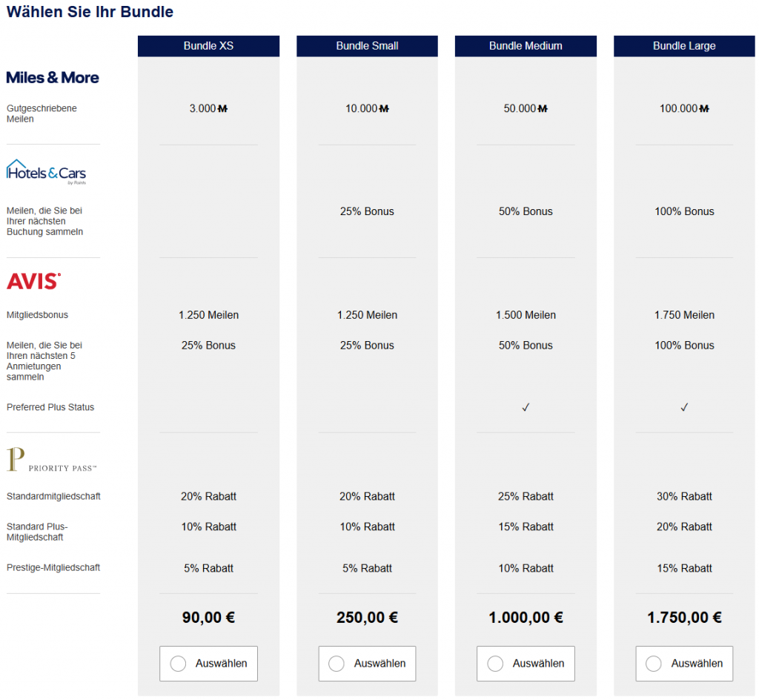
Task: Click miles symbol next to 3.000
Action: [222, 109]
